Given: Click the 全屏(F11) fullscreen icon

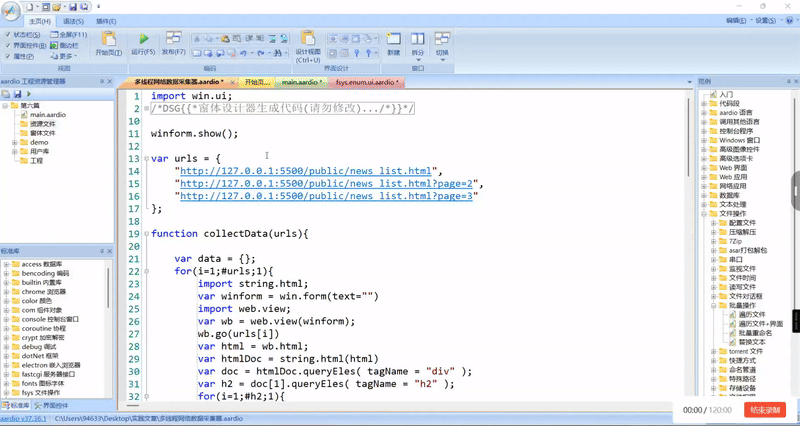Looking at the screenshot, I should pyautogui.click(x=54, y=35).
